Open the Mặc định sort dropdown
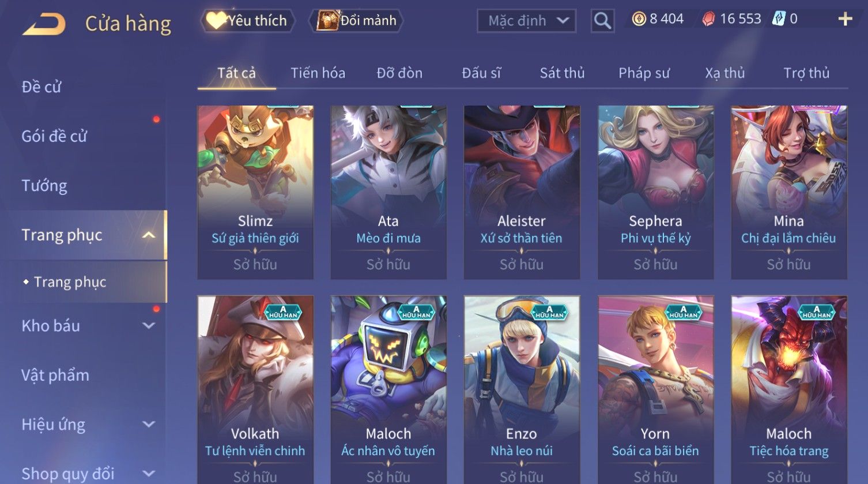This screenshot has height=484, width=868. (526, 21)
